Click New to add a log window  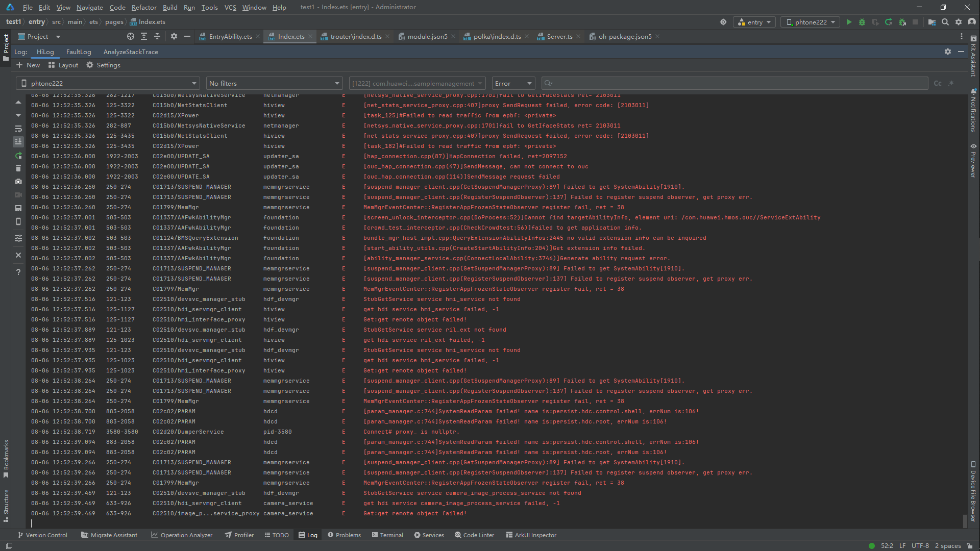(28, 65)
